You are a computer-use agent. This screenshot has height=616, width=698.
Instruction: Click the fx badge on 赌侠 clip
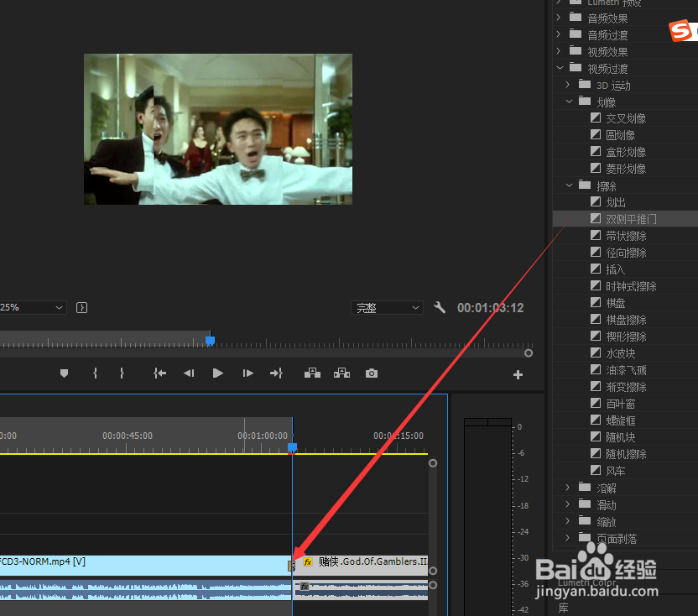(x=308, y=562)
